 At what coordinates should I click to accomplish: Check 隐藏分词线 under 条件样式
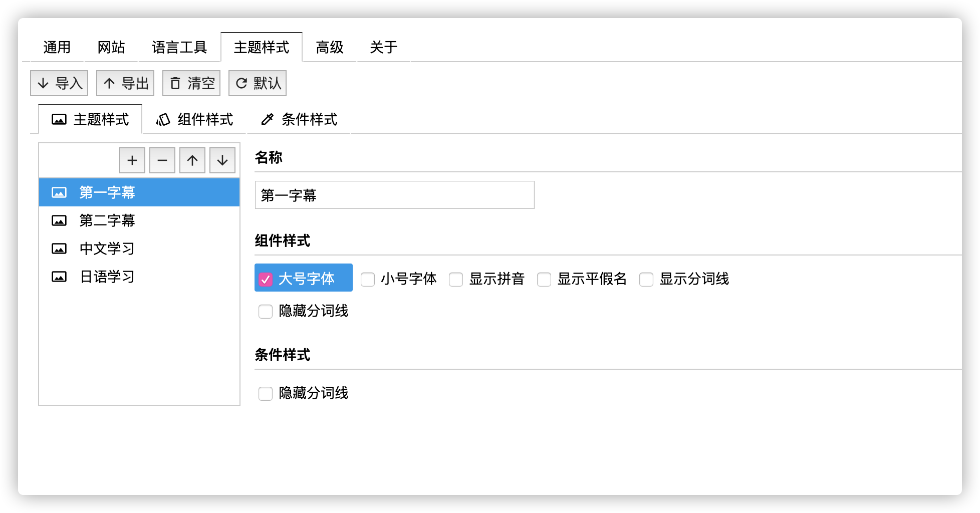pyautogui.click(x=265, y=393)
